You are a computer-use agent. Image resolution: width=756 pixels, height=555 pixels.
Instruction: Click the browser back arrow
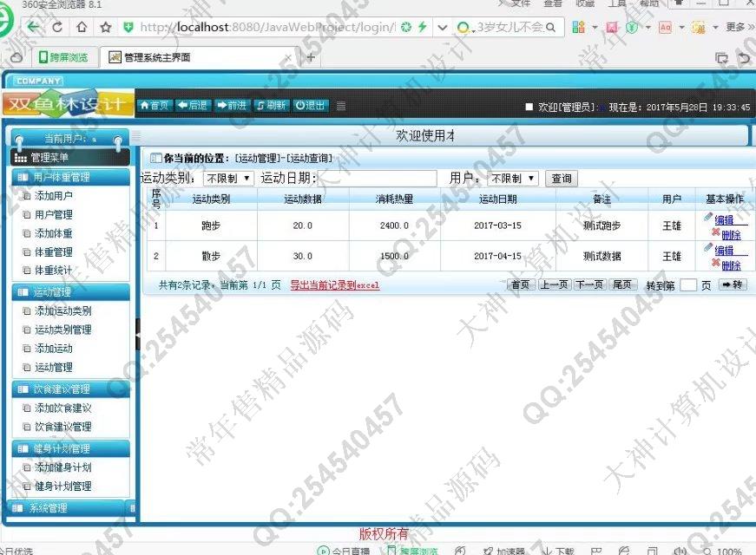34,27
